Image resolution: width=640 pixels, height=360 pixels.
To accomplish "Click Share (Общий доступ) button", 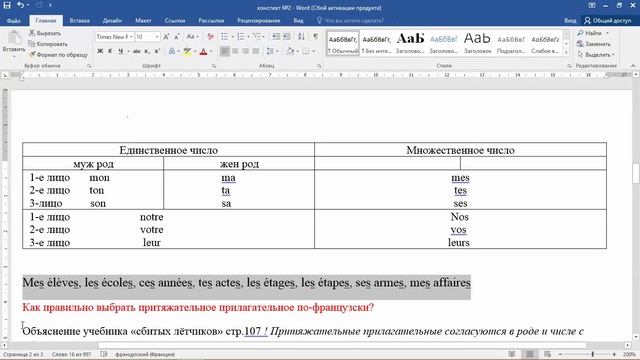I will (x=607, y=20).
